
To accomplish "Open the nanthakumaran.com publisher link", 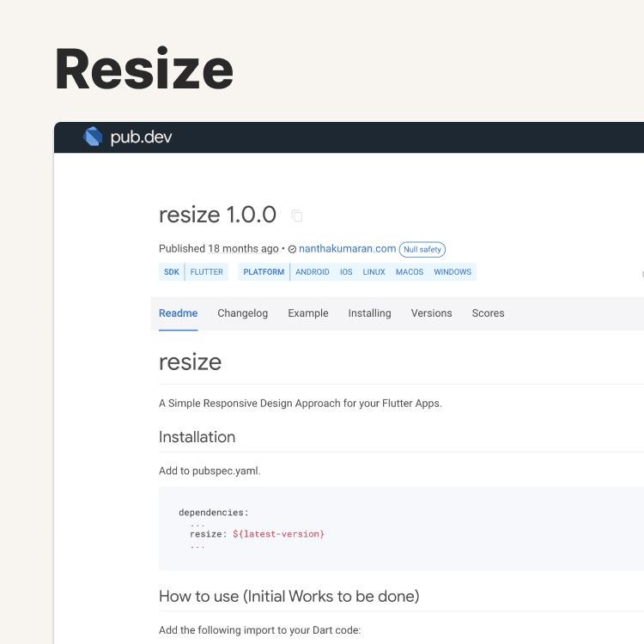I will (x=347, y=249).
